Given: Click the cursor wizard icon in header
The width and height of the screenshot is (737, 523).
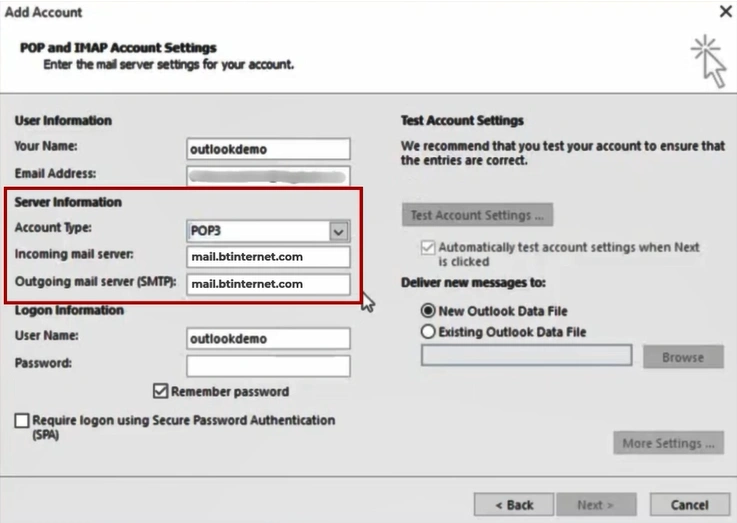Looking at the screenshot, I should 709,61.
